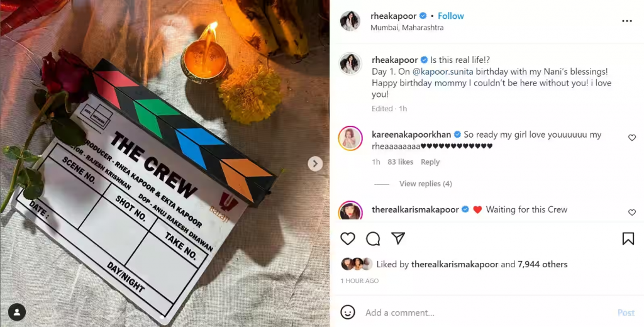View the list of 7,944 others who liked
This screenshot has width=644, height=327.
(543, 265)
